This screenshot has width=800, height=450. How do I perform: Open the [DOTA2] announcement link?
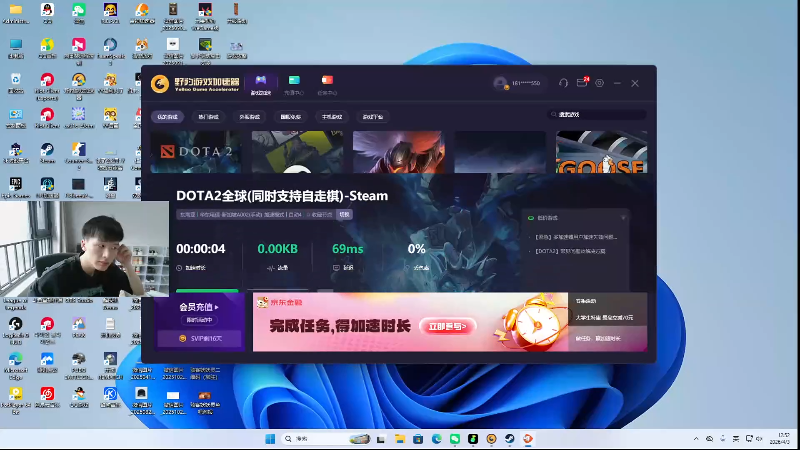(x=570, y=251)
